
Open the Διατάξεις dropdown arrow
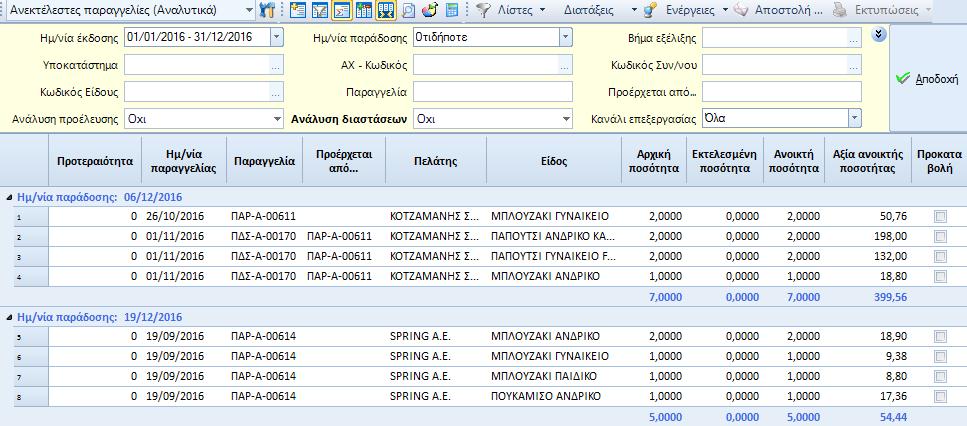635,10
